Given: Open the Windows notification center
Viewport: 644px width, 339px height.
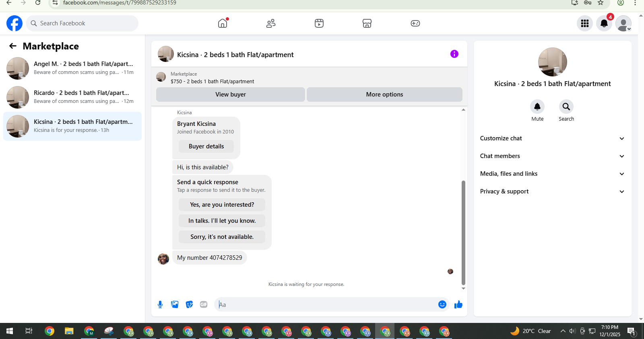Looking at the screenshot, I should click(x=631, y=331).
